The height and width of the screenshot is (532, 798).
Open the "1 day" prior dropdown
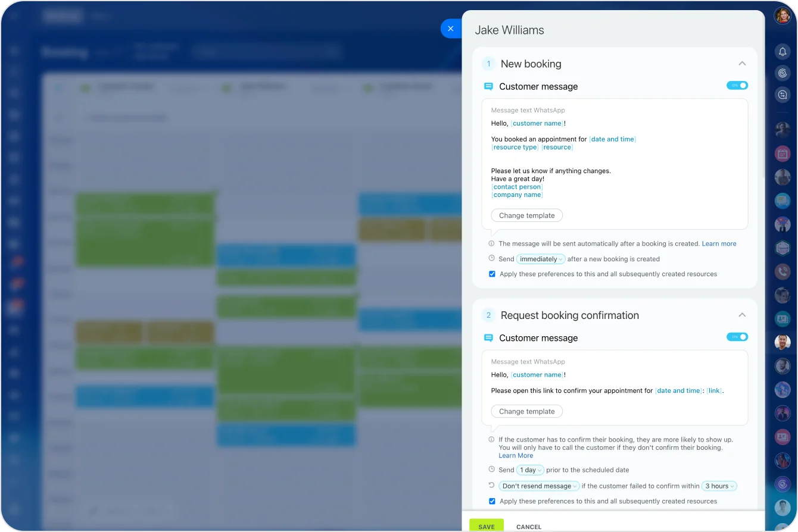tap(530, 470)
